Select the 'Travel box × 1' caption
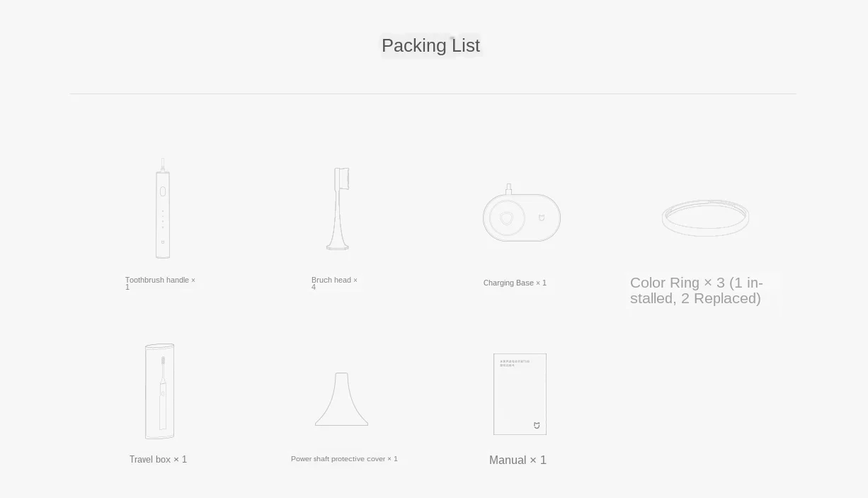Image resolution: width=868 pixels, height=498 pixels. (x=158, y=459)
